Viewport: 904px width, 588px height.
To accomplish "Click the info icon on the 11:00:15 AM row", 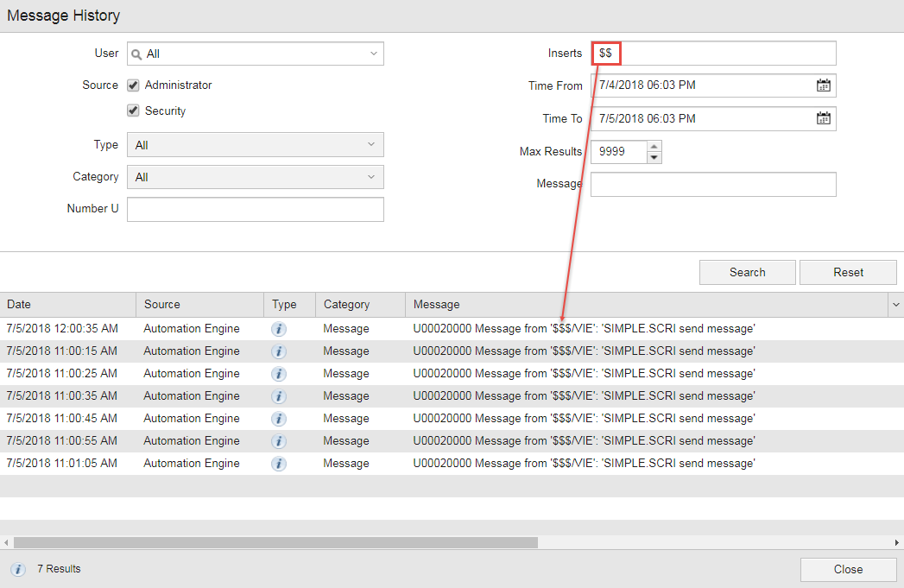I will click(278, 351).
